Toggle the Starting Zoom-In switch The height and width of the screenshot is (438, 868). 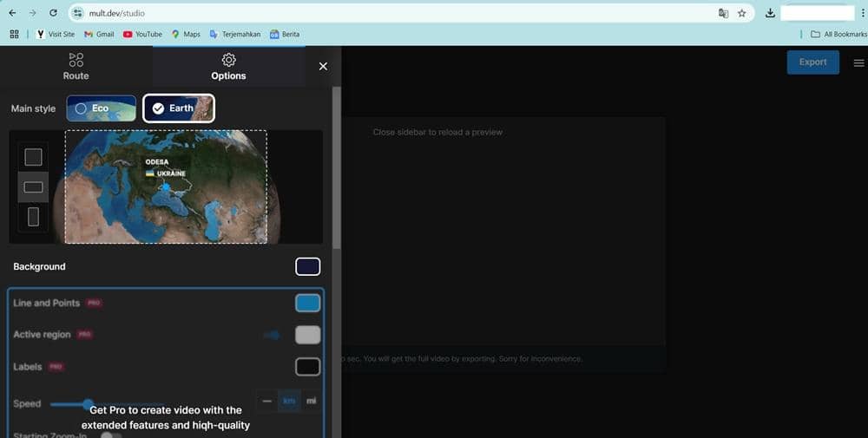(x=110, y=435)
